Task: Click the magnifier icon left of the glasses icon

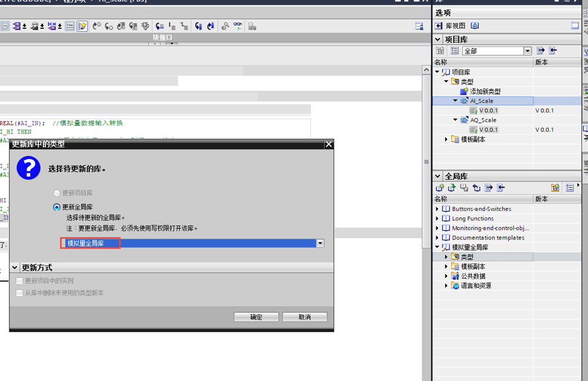Action: (225, 26)
